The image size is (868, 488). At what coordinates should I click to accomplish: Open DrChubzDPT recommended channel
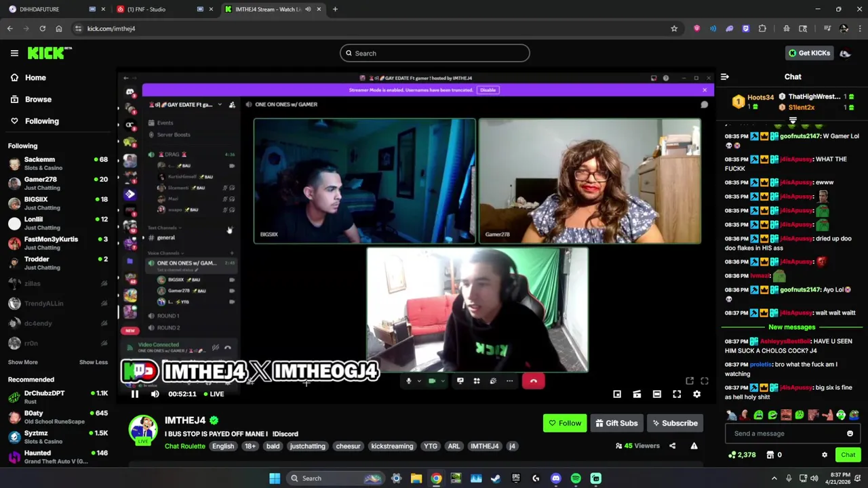58,397
